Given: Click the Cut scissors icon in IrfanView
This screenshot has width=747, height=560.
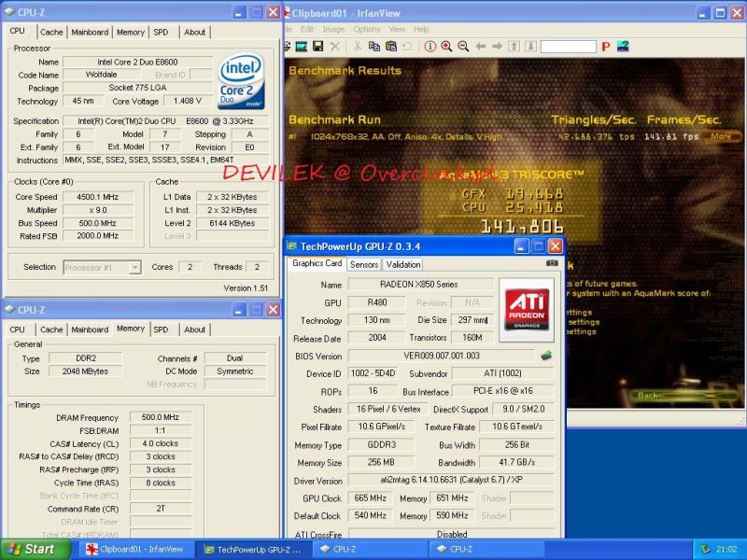Looking at the screenshot, I should click(358, 46).
